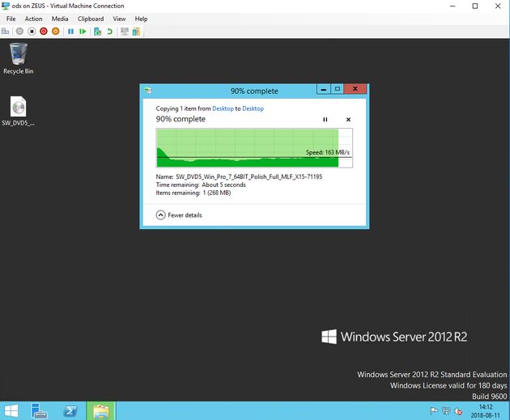510x420 pixels.
Task: Open the source Desktop link
Action: click(223, 108)
